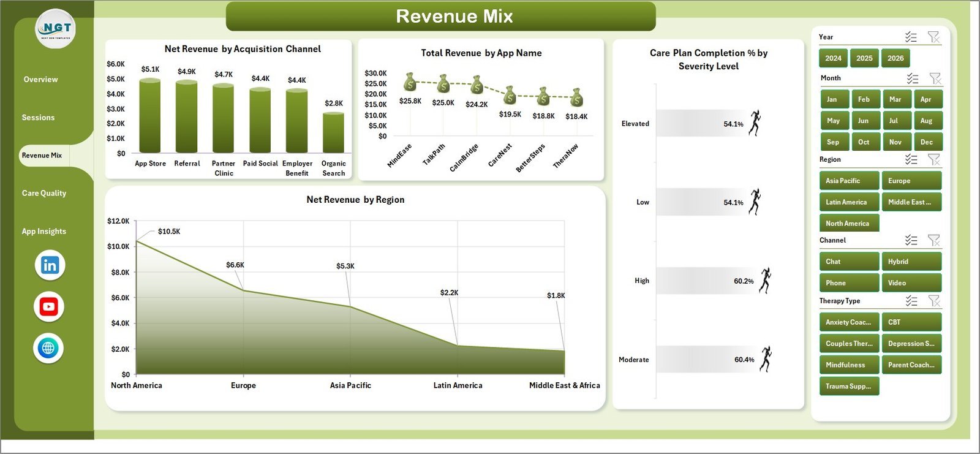This screenshot has width=980, height=454.
Task: Toggle multi-select for Region slicer
Action: [911, 159]
